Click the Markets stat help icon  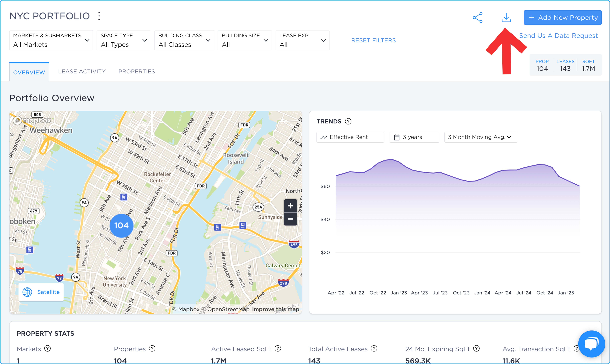point(48,349)
